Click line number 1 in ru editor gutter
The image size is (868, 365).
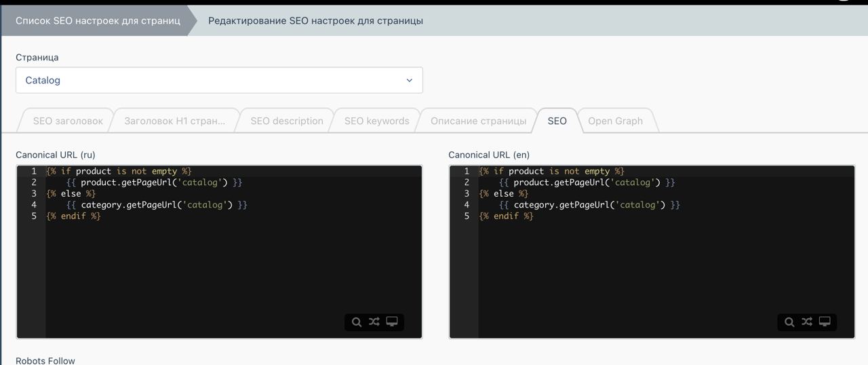pos(33,171)
